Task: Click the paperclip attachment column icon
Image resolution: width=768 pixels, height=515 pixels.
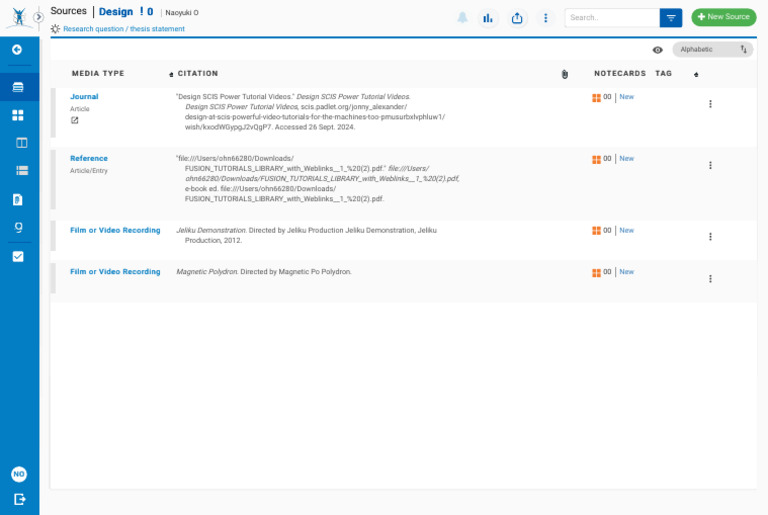Action: [x=565, y=74]
